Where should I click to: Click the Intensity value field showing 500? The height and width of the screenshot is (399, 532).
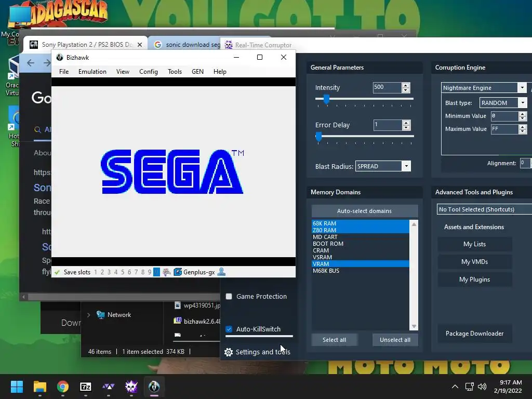click(387, 87)
